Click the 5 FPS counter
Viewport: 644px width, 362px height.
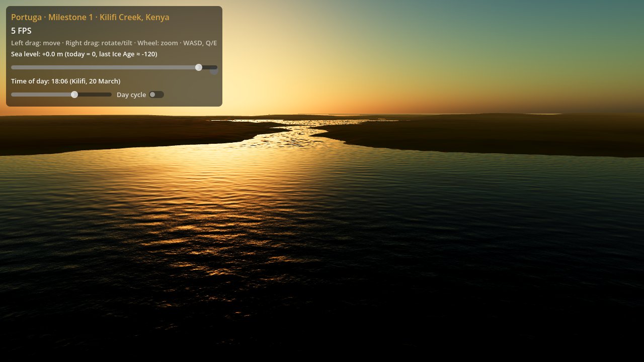pyautogui.click(x=21, y=31)
